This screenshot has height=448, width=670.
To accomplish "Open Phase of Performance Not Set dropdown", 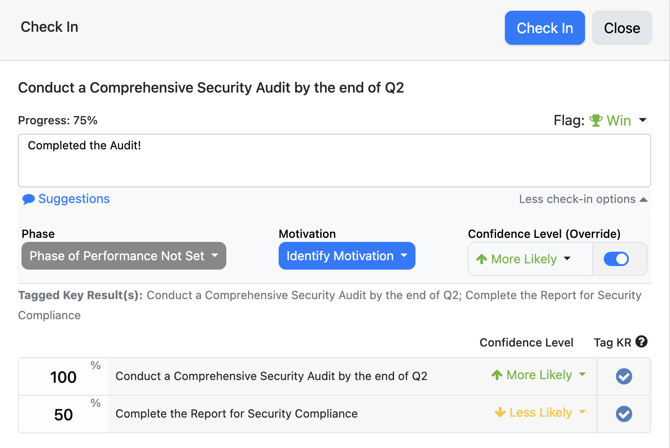I will (124, 256).
